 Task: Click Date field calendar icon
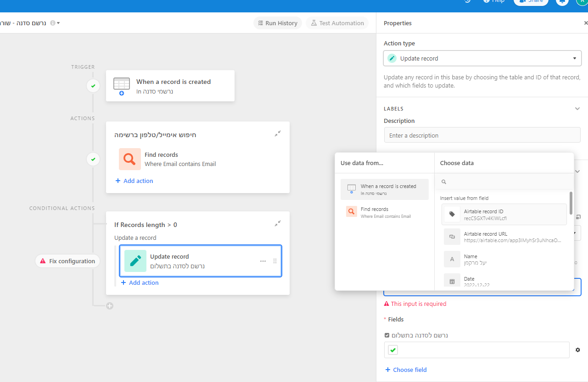(x=452, y=281)
